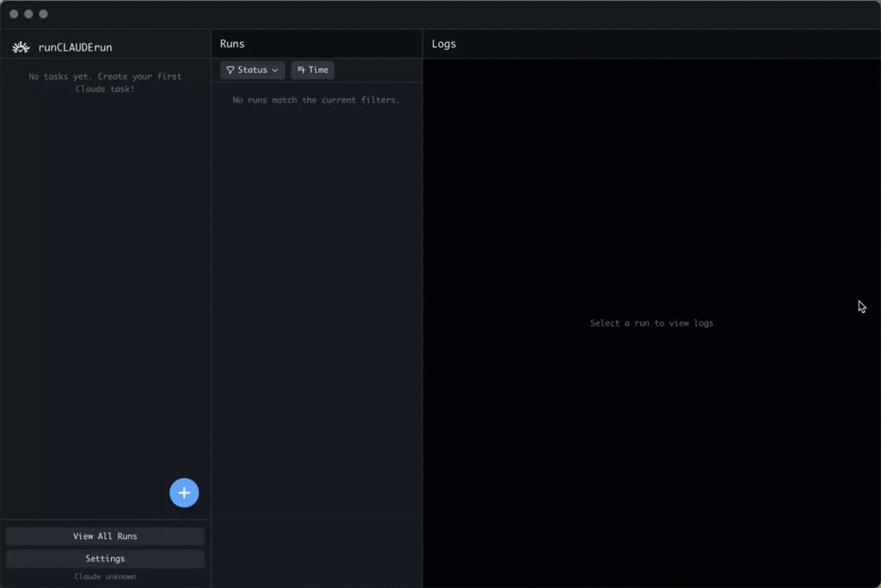This screenshot has width=881, height=588.
Task: Open View All Runs
Action: click(x=105, y=536)
